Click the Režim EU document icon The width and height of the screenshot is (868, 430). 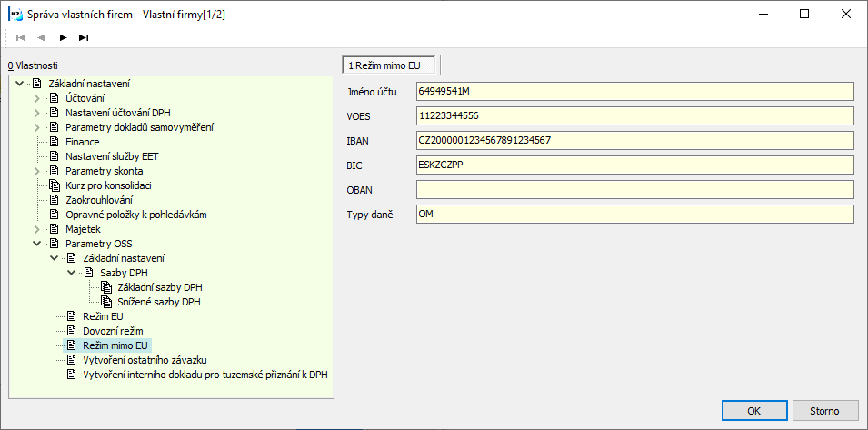(x=71, y=316)
